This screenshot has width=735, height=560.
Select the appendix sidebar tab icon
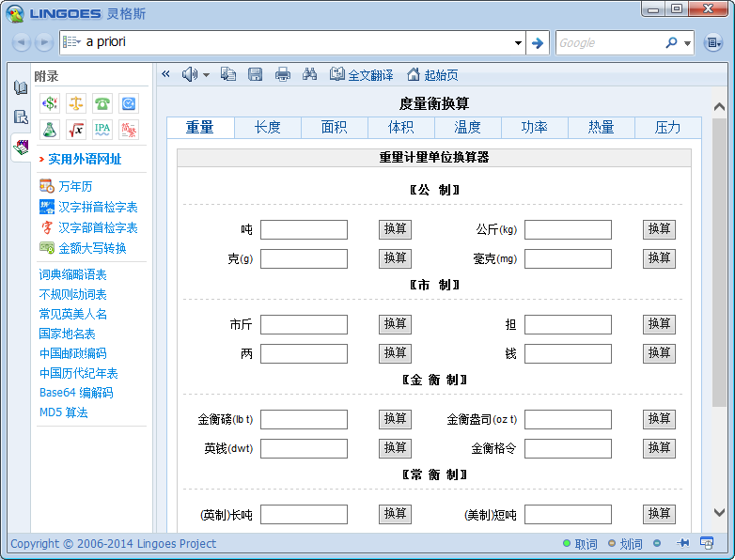point(20,148)
